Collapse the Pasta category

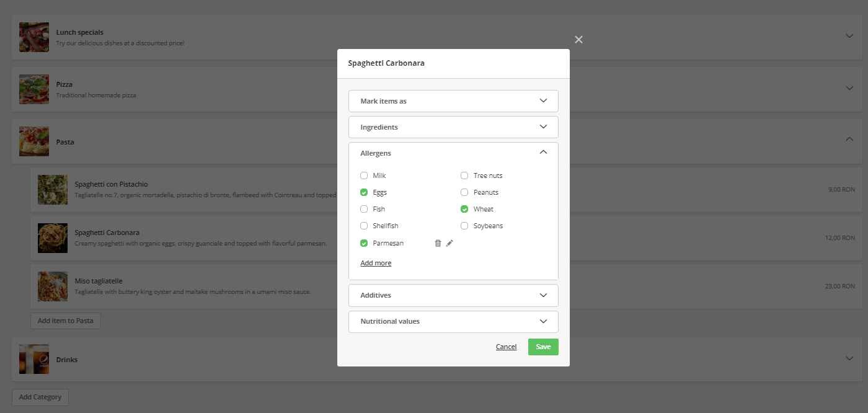[849, 139]
